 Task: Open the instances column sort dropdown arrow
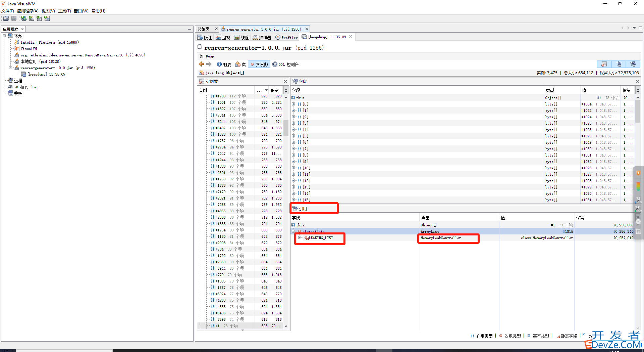267,90
